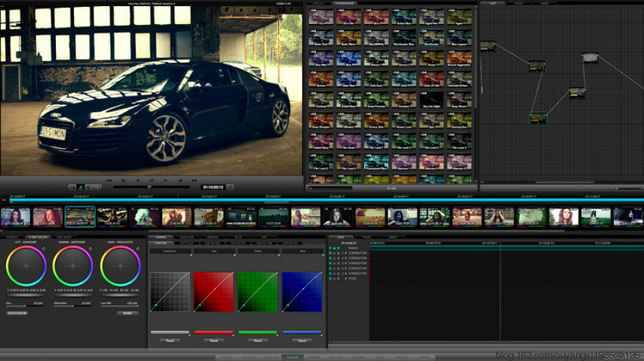Jump to the last frame in viewer transport

click(x=194, y=180)
